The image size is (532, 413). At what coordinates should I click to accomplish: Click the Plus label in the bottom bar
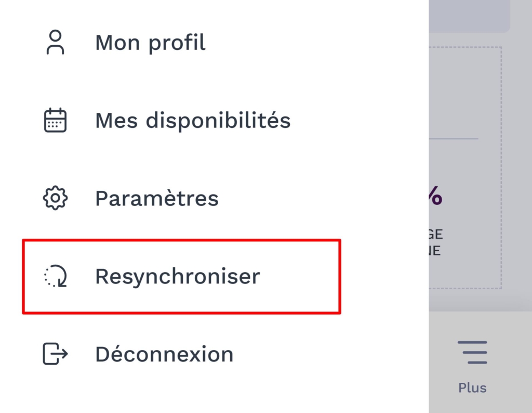472,387
